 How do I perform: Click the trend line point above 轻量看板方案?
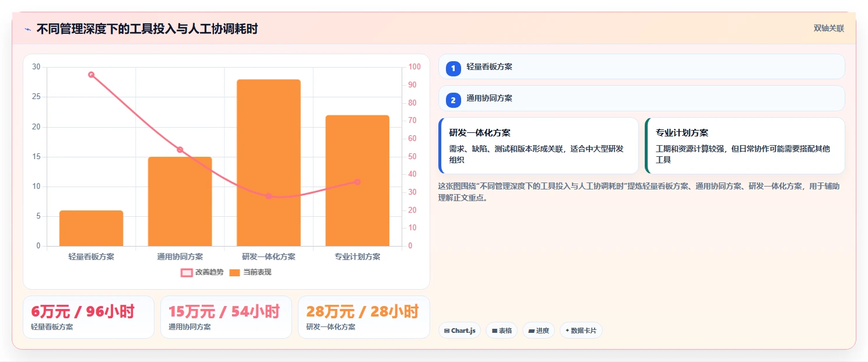[x=92, y=75]
